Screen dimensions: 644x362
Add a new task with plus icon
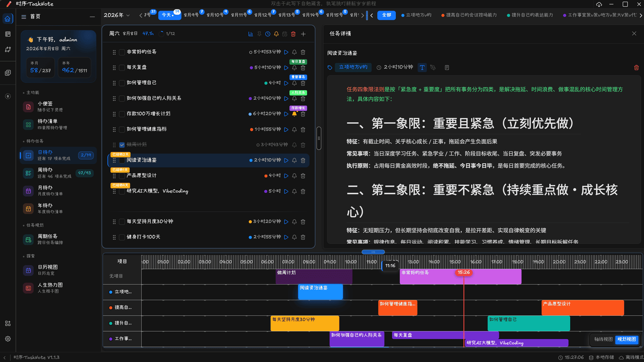303,34
